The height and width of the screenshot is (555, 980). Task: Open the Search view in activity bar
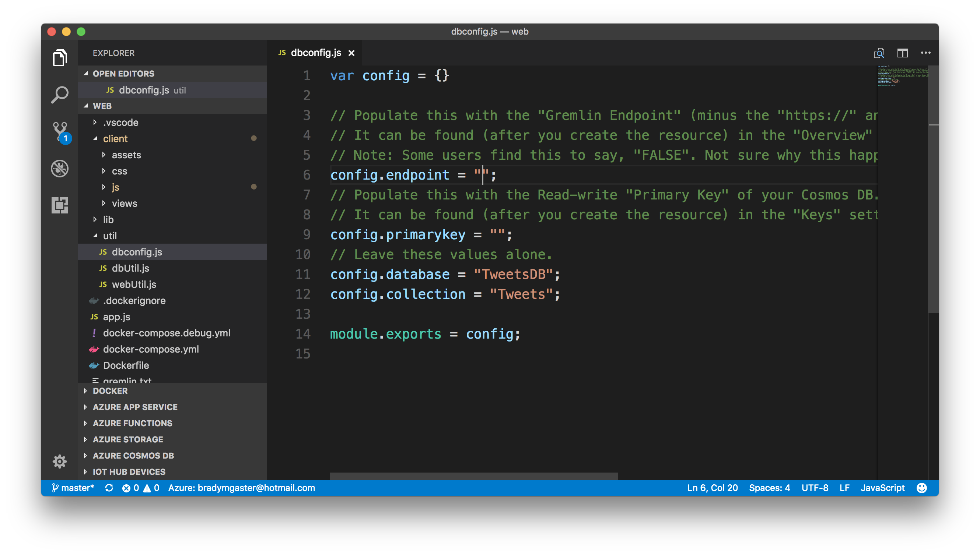click(x=60, y=95)
